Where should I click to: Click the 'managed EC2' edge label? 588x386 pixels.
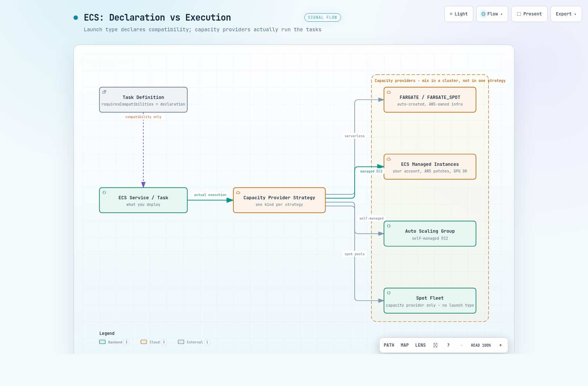point(371,171)
